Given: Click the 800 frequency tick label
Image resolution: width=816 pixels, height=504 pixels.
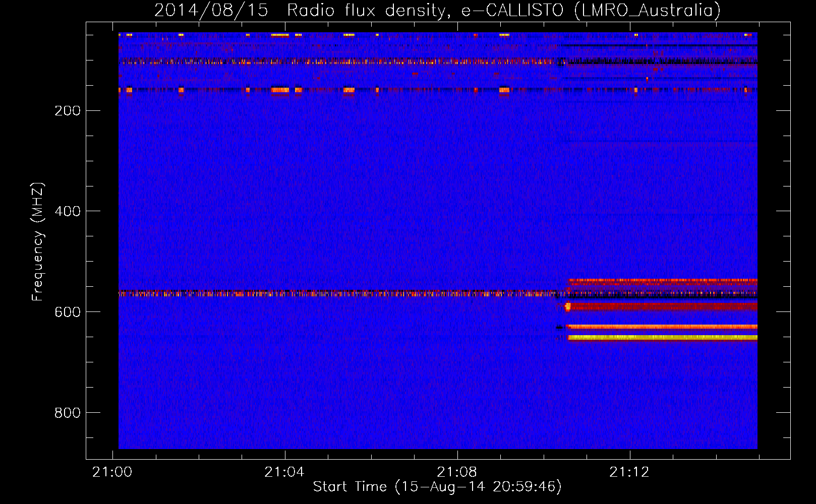Looking at the screenshot, I should (68, 413).
